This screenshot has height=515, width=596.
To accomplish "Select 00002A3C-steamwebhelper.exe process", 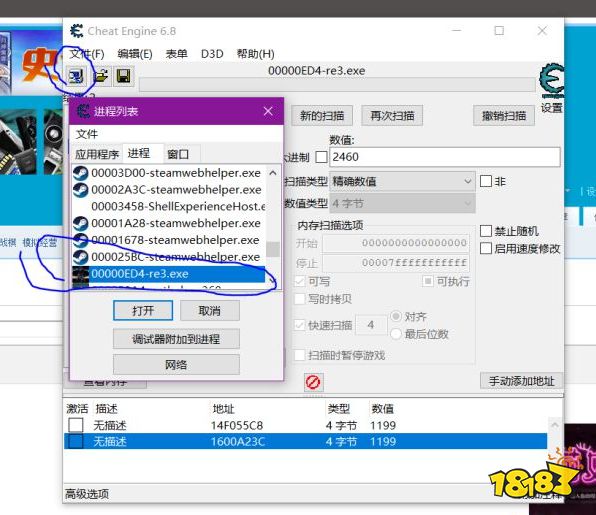I will (169, 190).
